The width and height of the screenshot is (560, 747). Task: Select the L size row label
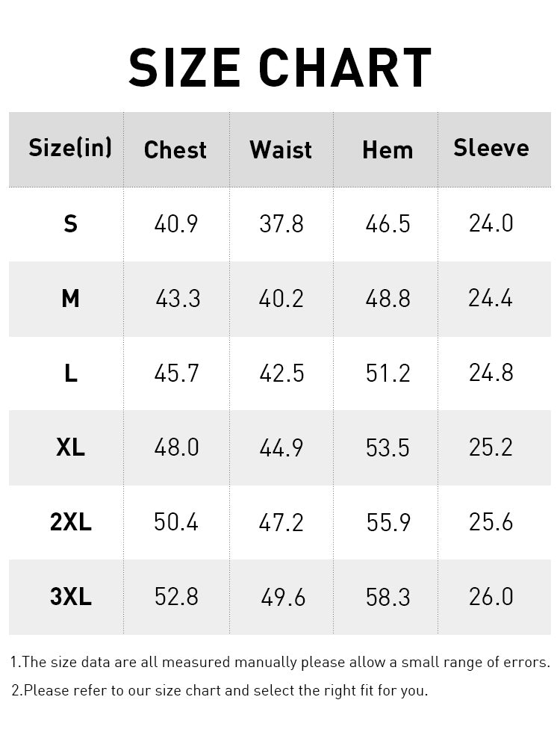point(70,373)
